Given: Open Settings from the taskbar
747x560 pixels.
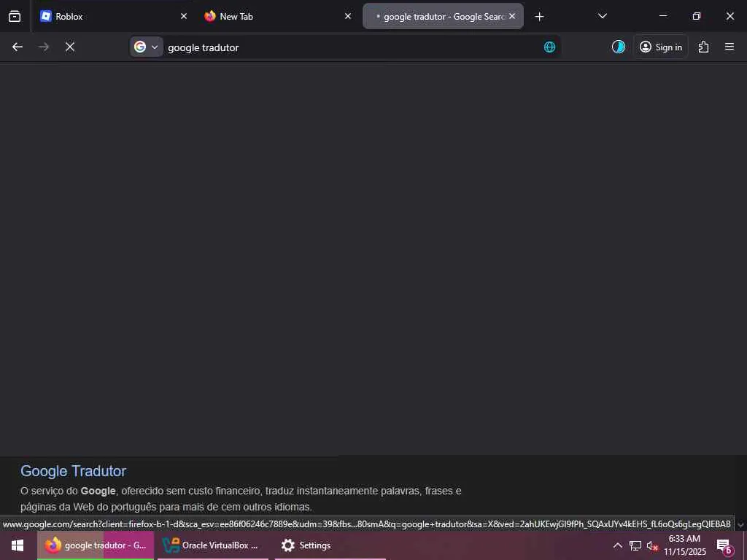Looking at the screenshot, I should [x=330, y=545].
